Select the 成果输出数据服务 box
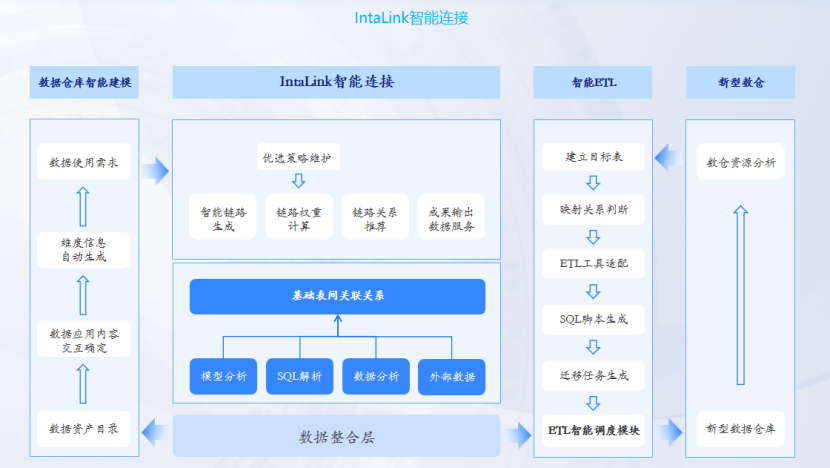830x468 pixels. coord(451,218)
